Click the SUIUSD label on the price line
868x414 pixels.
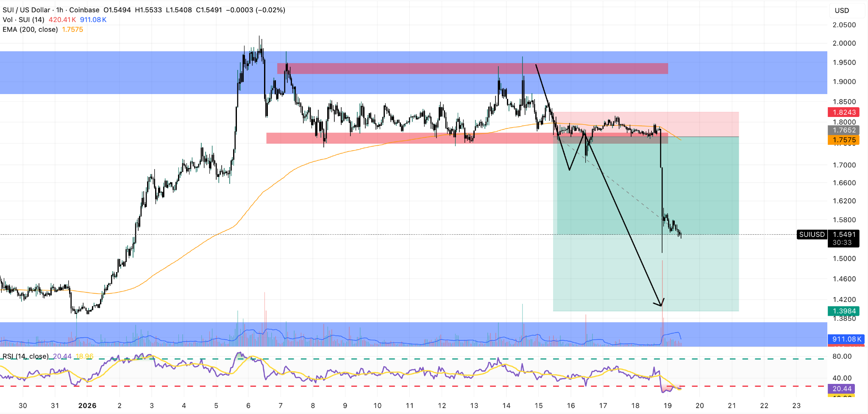tap(812, 234)
